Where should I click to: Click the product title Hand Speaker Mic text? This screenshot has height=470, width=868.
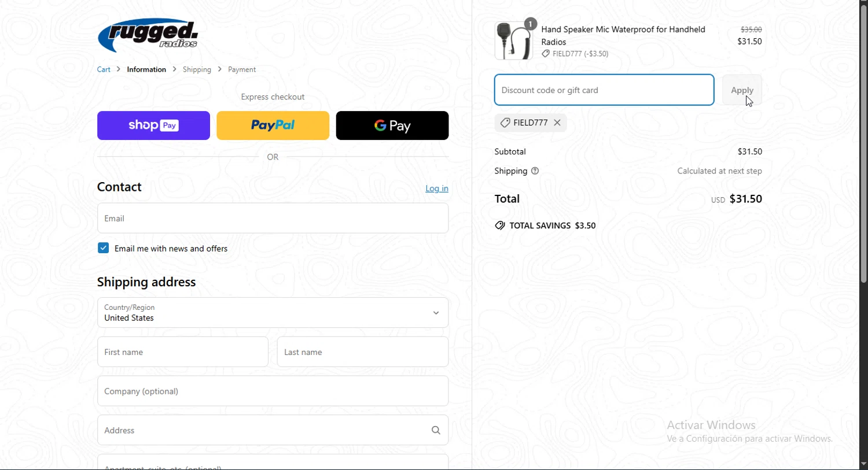coord(623,35)
